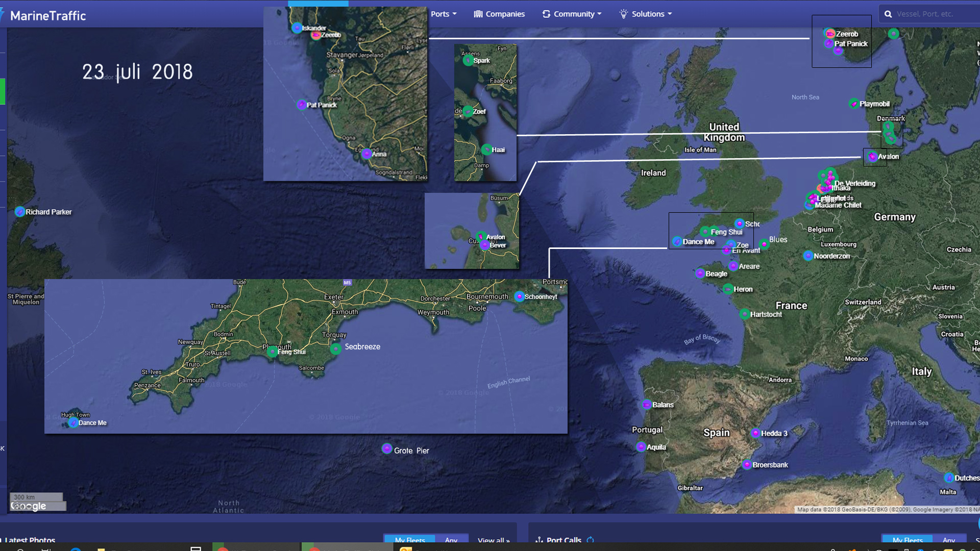Screen dimensions: 980x551
Task: Select the Grote Pier vessel marker
Action: [x=387, y=449]
